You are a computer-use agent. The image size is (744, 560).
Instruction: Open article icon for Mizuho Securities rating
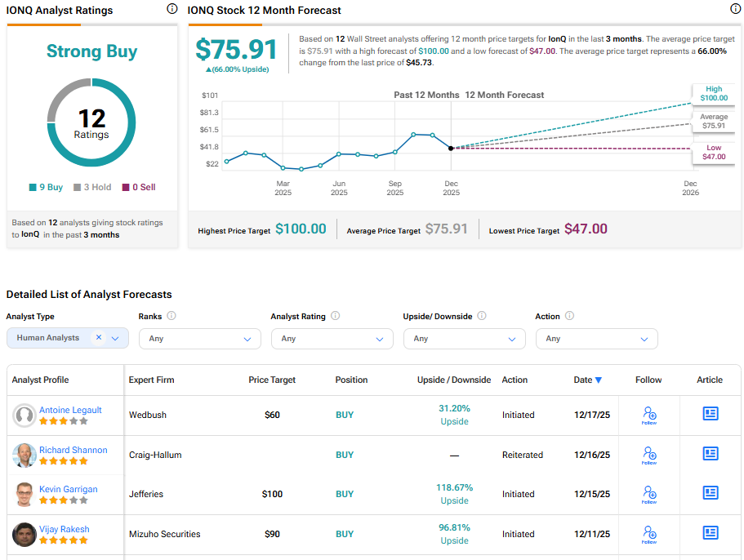pyautogui.click(x=711, y=533)
